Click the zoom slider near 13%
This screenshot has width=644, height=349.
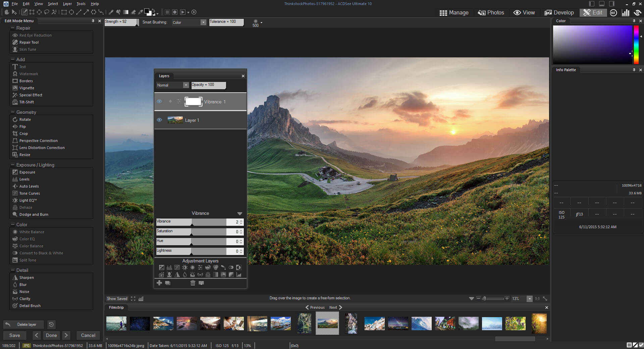click(x=493, y=299)
